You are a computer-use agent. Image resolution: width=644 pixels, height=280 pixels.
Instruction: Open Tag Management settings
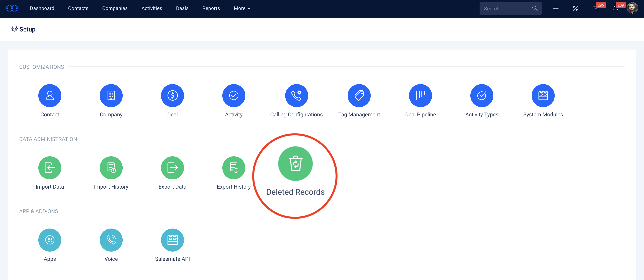pos(359,95)
